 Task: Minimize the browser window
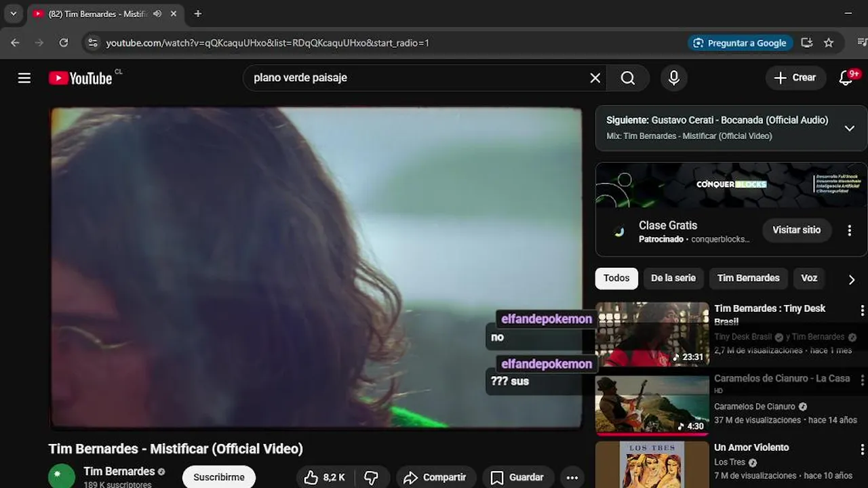coord(848,14)
